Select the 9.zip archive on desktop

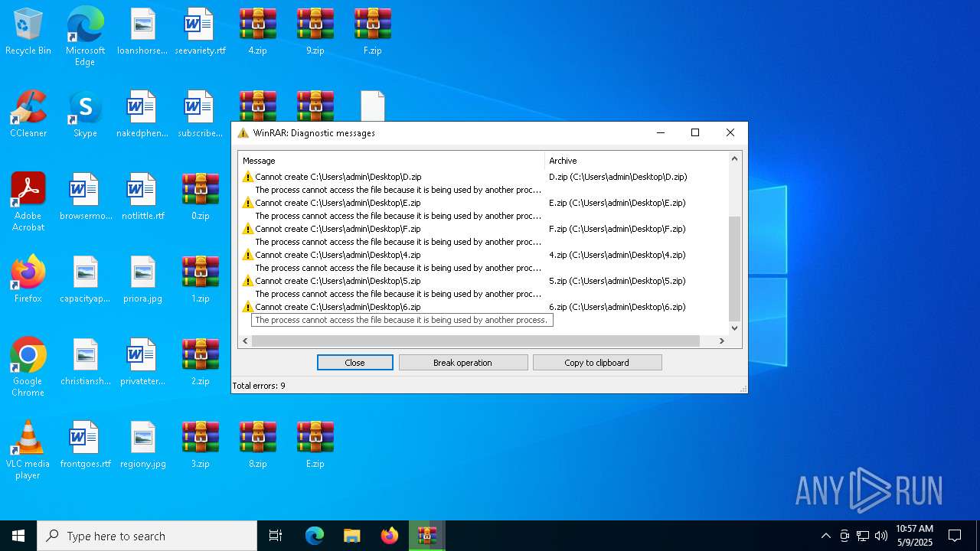[x=315, y=32]
